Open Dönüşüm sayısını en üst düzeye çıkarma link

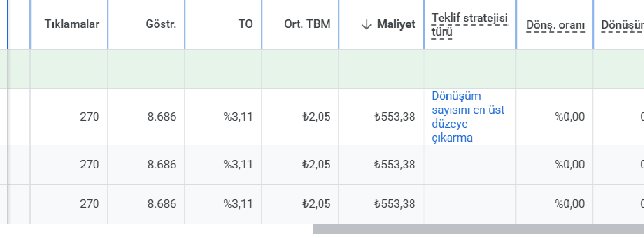pyautogui.click(x=468, y=117)
